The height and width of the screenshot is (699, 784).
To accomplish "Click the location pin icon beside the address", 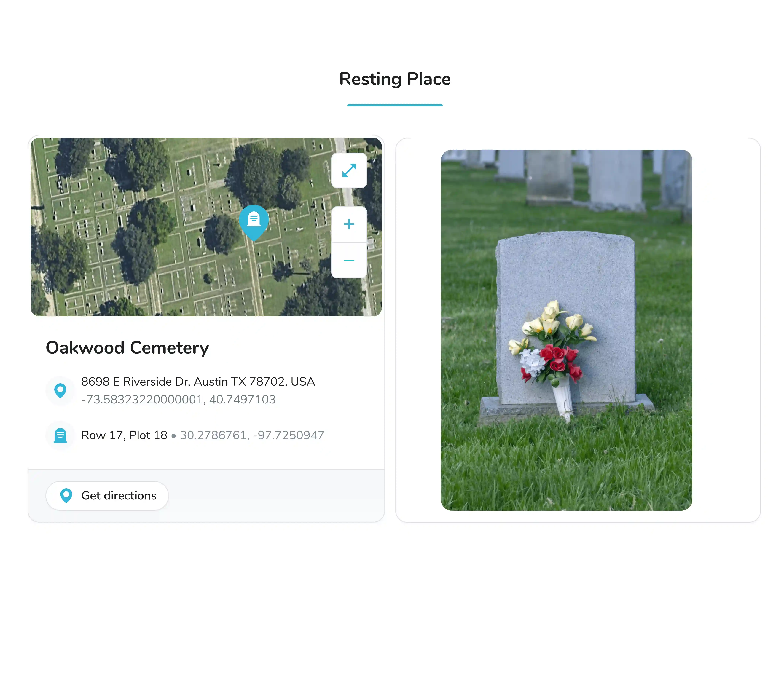I will coord(60,391).
